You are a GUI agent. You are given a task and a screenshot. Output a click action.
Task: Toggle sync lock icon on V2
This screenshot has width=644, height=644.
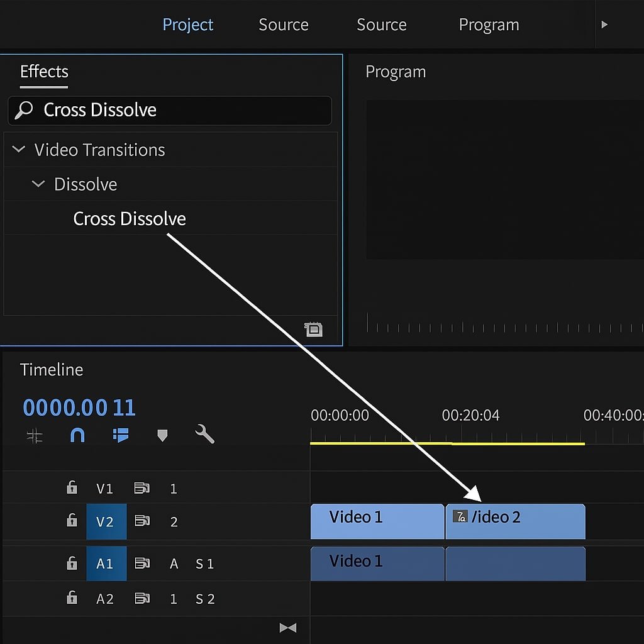coord(142,521)
